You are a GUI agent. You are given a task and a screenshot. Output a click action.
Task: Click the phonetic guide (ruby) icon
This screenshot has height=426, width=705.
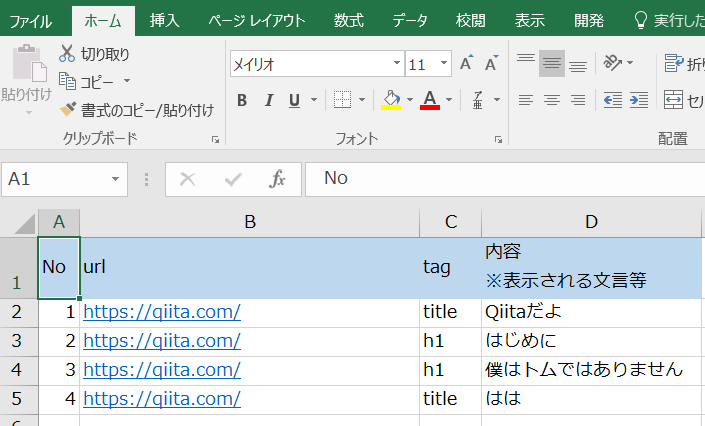[x=478, y=100]
